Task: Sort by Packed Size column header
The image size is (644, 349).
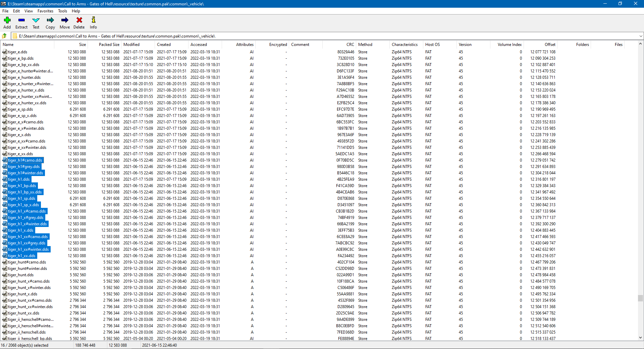Action: (x=105, y=45)
